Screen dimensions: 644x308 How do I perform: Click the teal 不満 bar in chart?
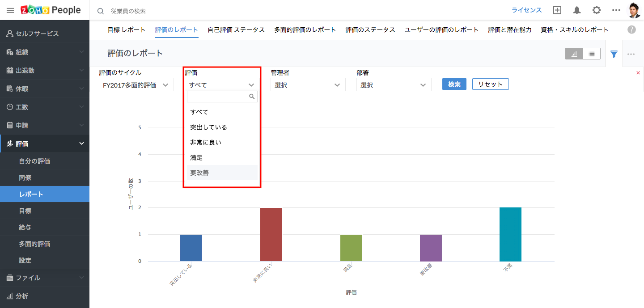pos(510,234)
